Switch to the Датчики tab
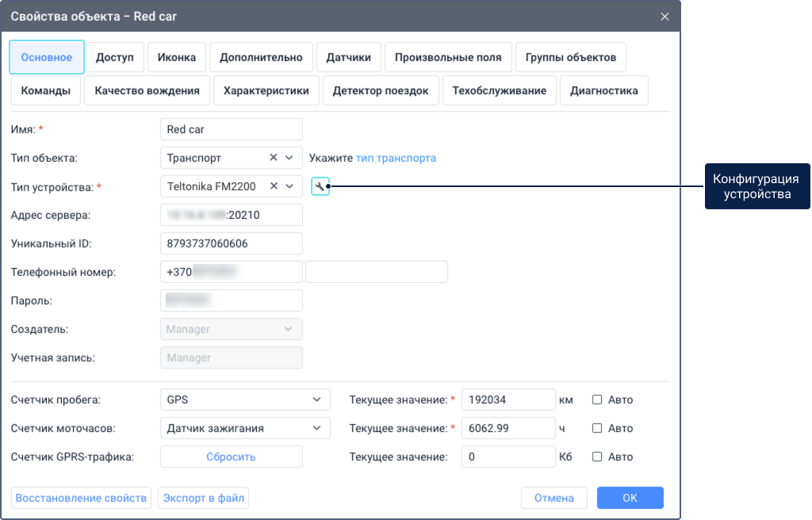 coord(348,57)
